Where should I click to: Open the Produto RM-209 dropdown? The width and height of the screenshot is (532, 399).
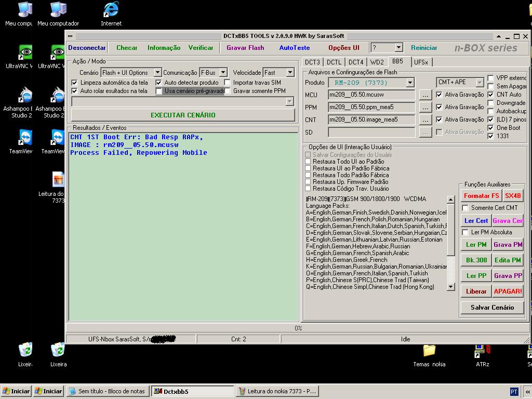pyautogui.click(x=410, y=83)
